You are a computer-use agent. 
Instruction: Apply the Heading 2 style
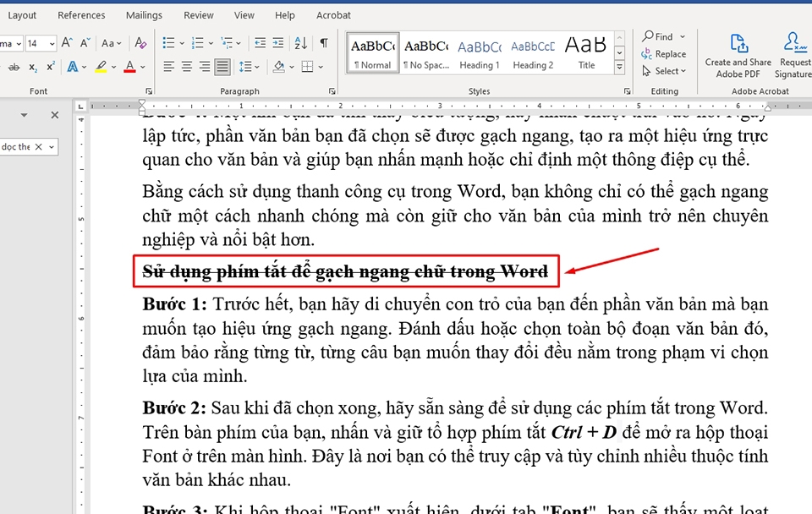pyautogui.click(x=533, y=52)
